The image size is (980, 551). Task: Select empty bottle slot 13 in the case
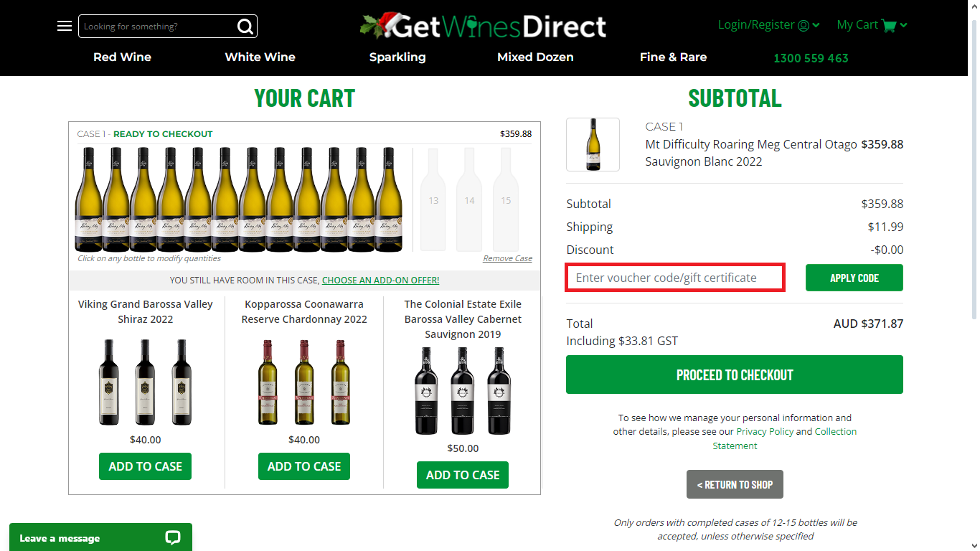coord(433,199)
